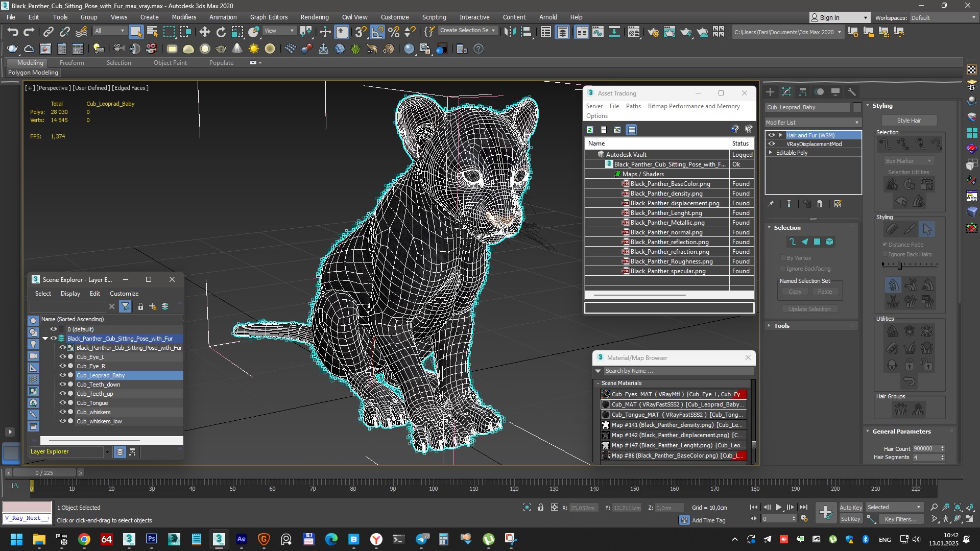The image size is (980, 551).
Task: Open After Effects from the taskbar
Action: [x=242, y=539]
